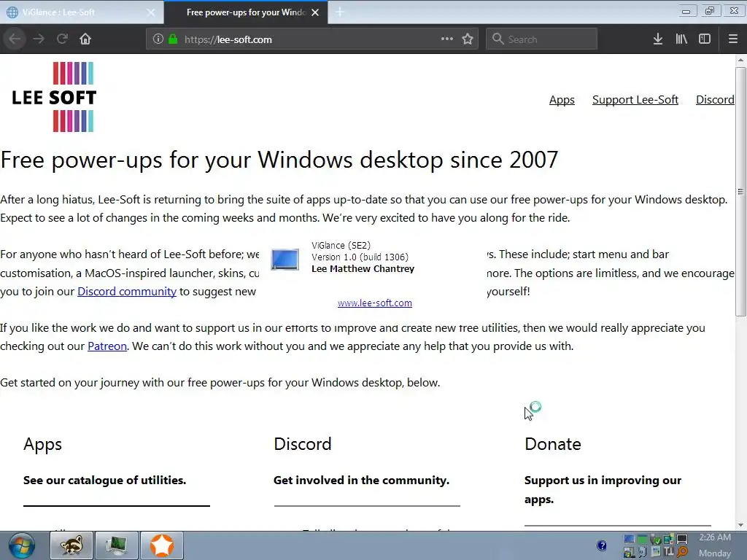Click the network computers tray icon
The image size is (747, 560).
tap(669, 539)
